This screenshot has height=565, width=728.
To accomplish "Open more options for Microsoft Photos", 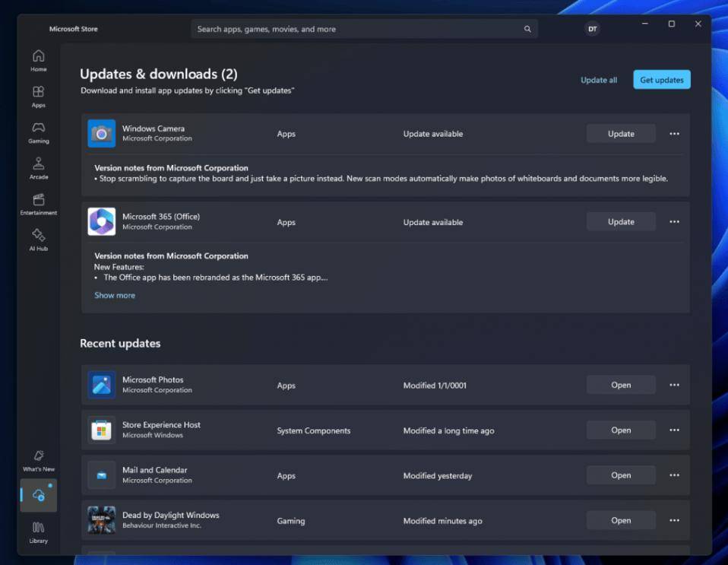I will pos(674,385).
